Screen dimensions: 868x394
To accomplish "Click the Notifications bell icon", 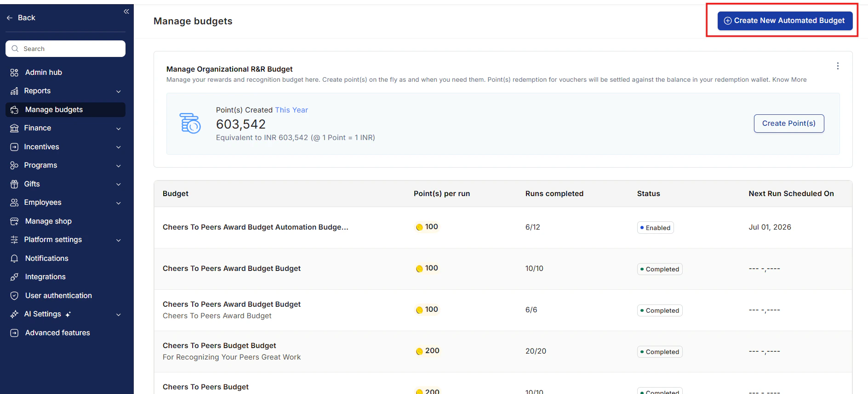I will [14, 259].
